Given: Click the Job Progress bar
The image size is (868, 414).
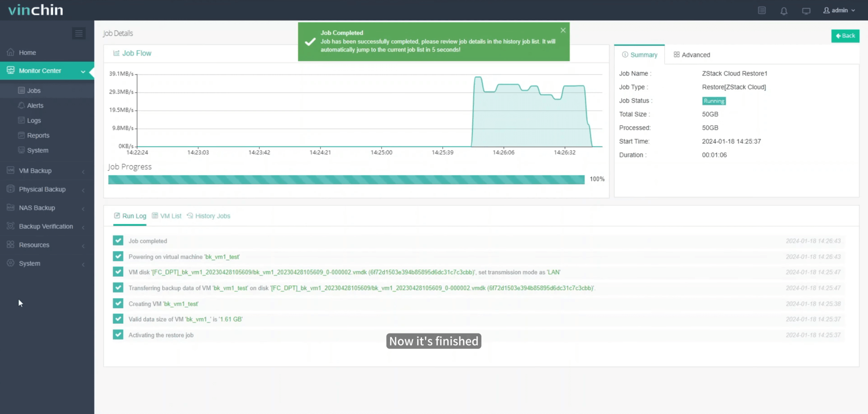Looking at the screenshot, I should (x=346, y=180).
